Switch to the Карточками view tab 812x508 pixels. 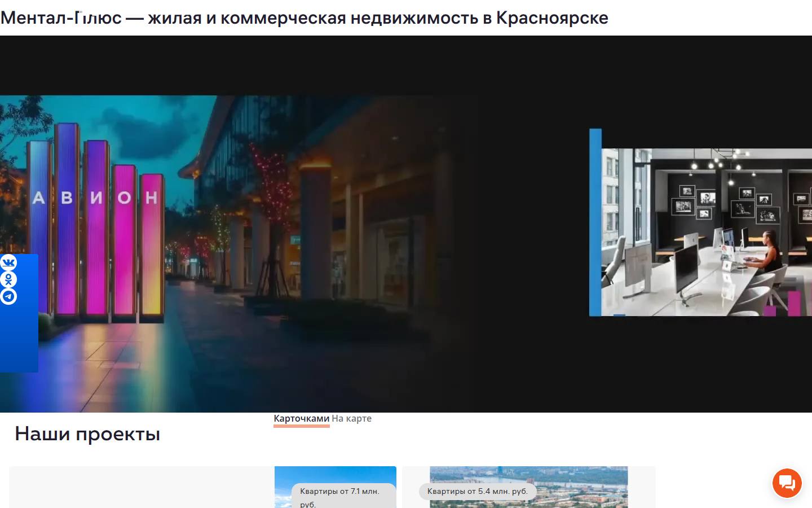point(301,419)
